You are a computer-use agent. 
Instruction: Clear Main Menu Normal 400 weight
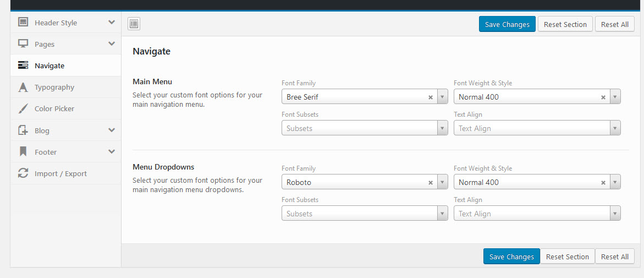pyautogui.click(x=603, y=97)
